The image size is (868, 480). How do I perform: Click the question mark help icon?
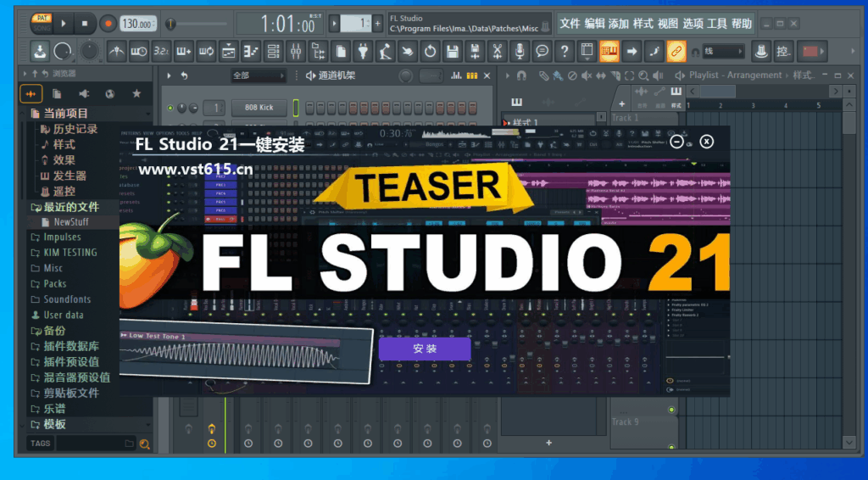(x=564, y=52)
